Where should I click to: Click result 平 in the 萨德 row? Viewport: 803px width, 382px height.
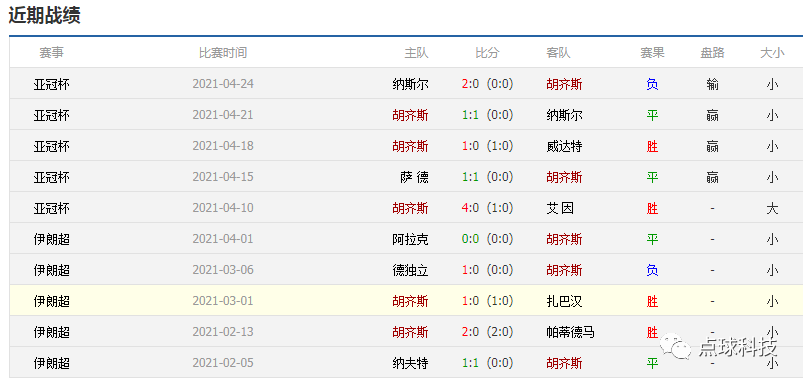pos(652,177)
